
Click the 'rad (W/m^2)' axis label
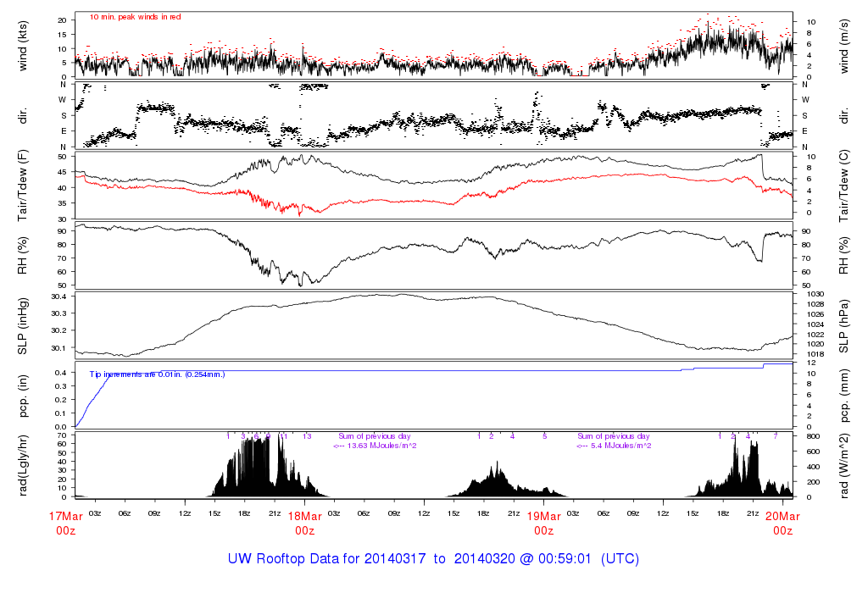843,466
